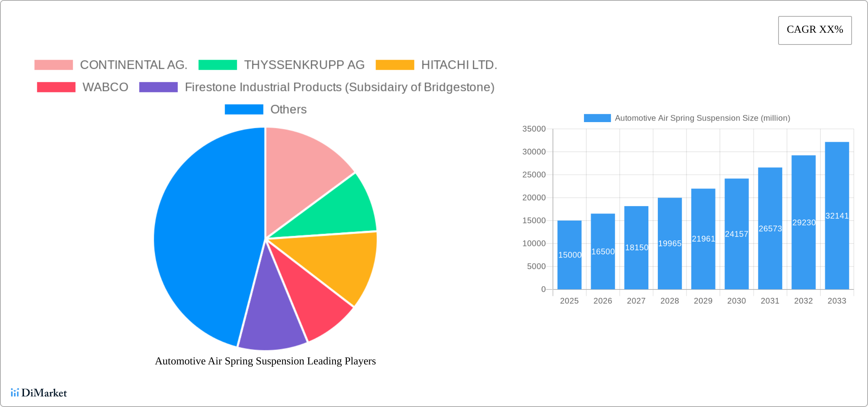The image size is (868, 407).
Task: Click the CAGR XX% button
Action: 814,30
